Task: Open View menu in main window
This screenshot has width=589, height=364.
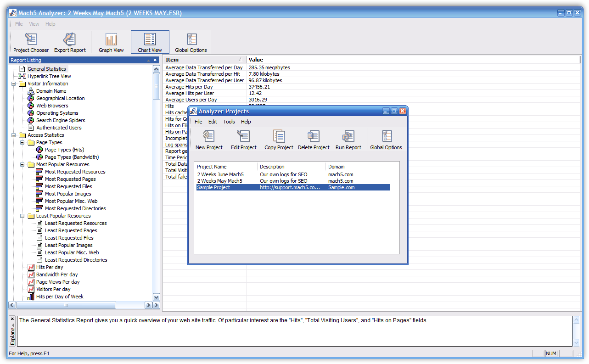Action: [34, 24]
